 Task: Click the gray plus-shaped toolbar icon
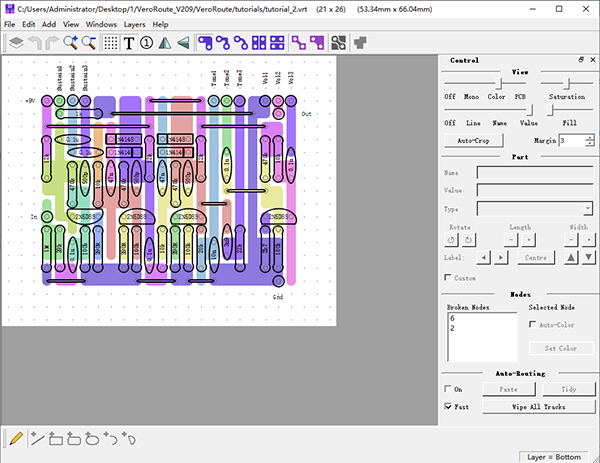coord(360,43)
